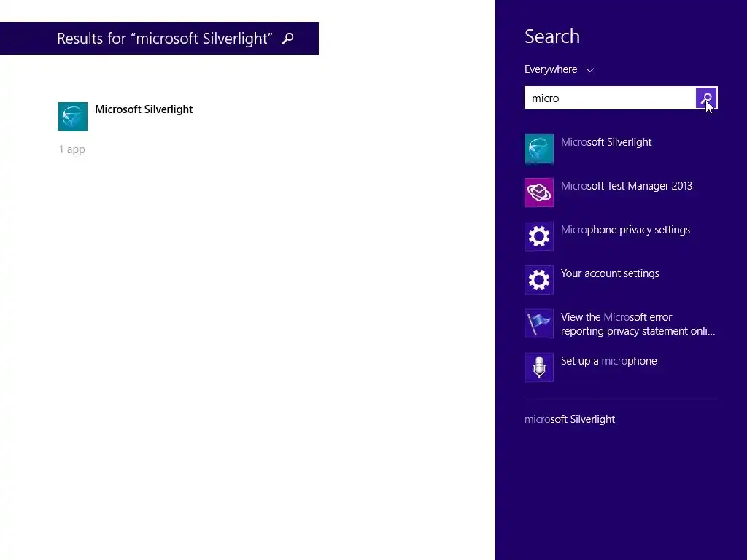Click Silverlight icon in search suggestions

coord(539,149)
